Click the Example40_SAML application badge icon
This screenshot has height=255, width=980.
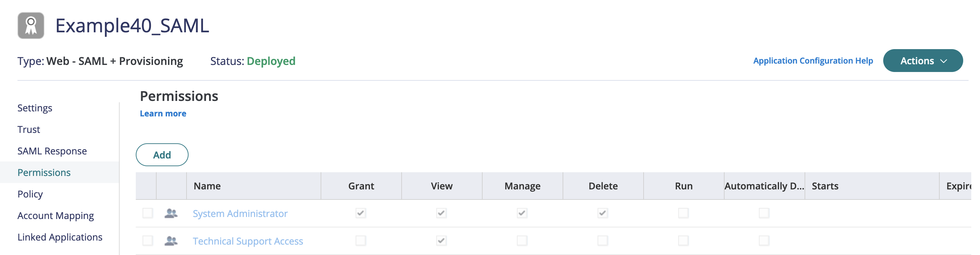click(x=31, y=26)
